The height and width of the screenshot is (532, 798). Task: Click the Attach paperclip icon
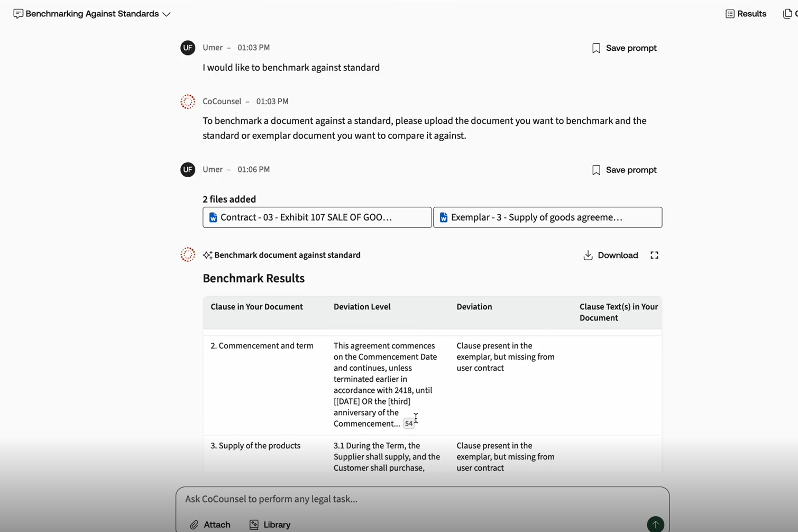coord(195,525)
